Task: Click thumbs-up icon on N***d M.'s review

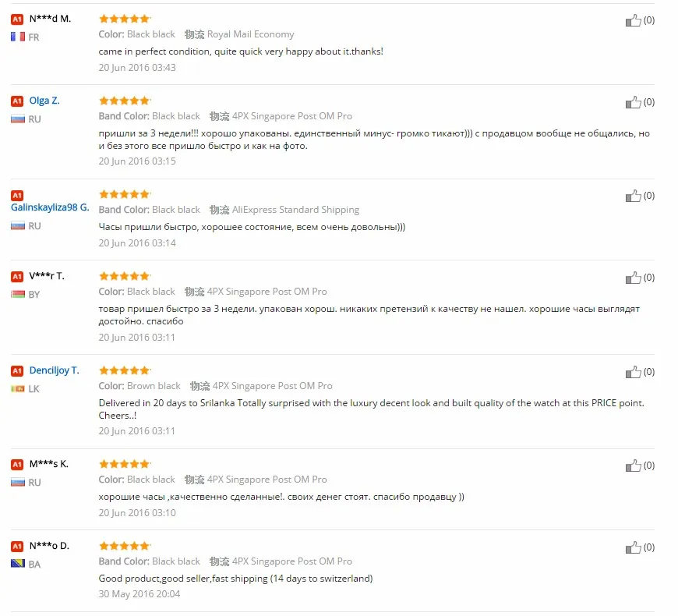Action: point(633,20)
